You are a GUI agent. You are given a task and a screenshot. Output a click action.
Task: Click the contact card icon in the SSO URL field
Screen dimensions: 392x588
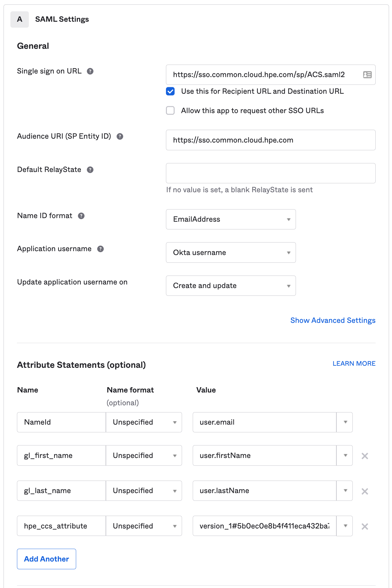[367, 75]
